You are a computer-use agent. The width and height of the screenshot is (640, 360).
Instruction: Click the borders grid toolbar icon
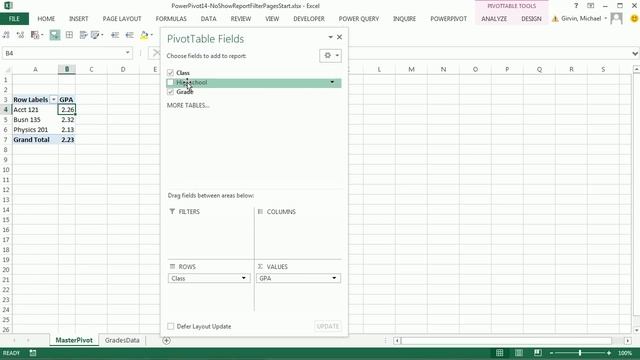tap(69, 35)
